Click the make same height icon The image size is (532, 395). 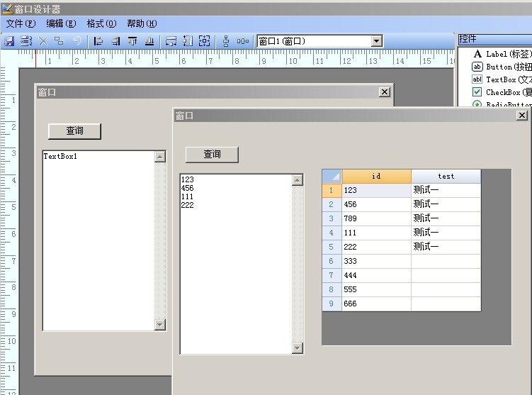point(188,41)
